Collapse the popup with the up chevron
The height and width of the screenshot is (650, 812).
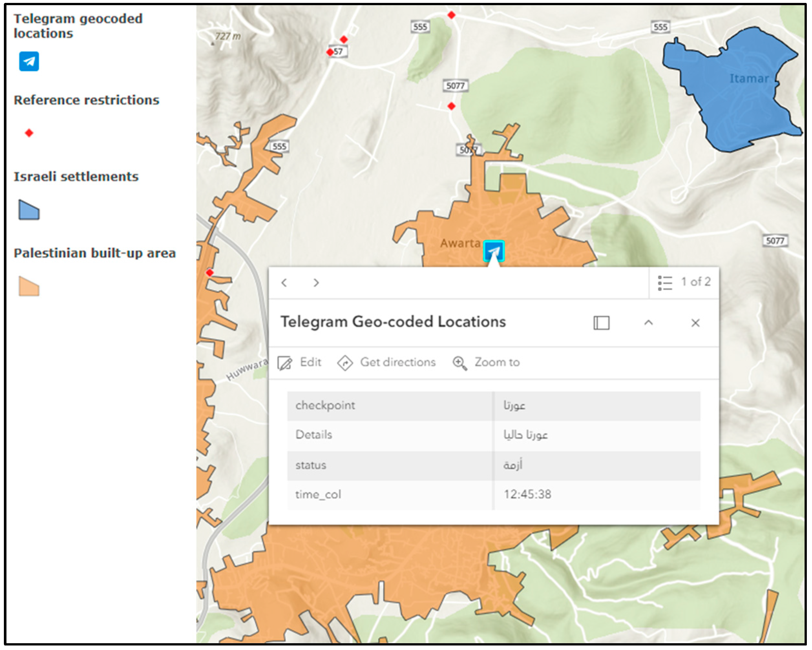[x=648, y=323]
